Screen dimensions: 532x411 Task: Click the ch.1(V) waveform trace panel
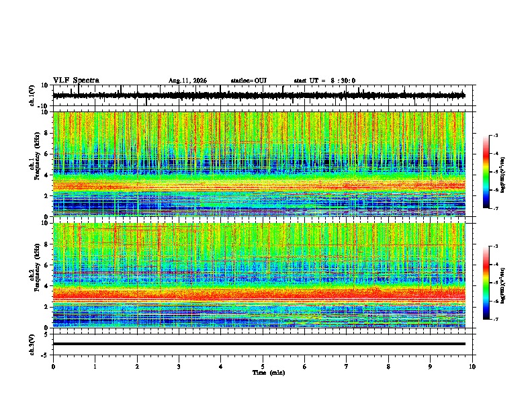264,95
